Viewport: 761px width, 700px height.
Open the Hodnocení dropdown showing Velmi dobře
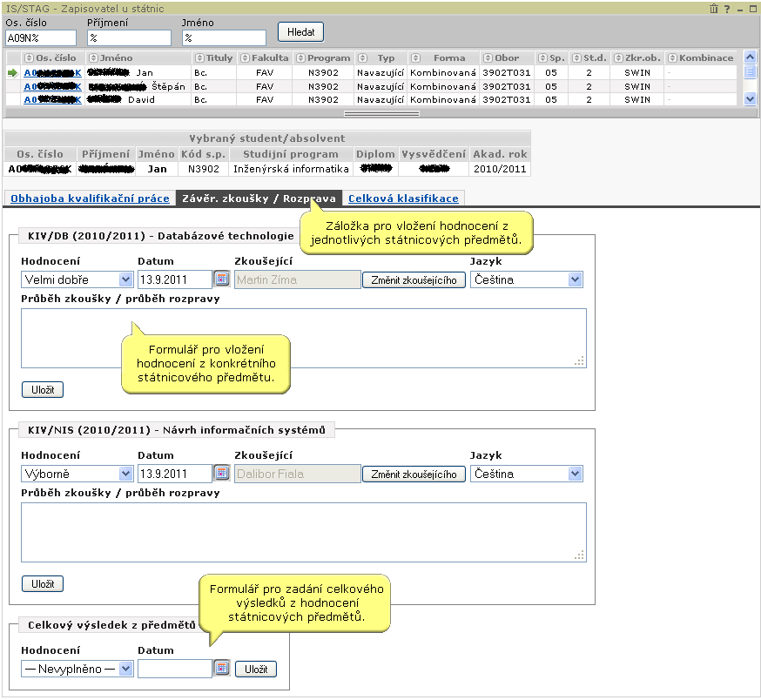coord(77,279)
